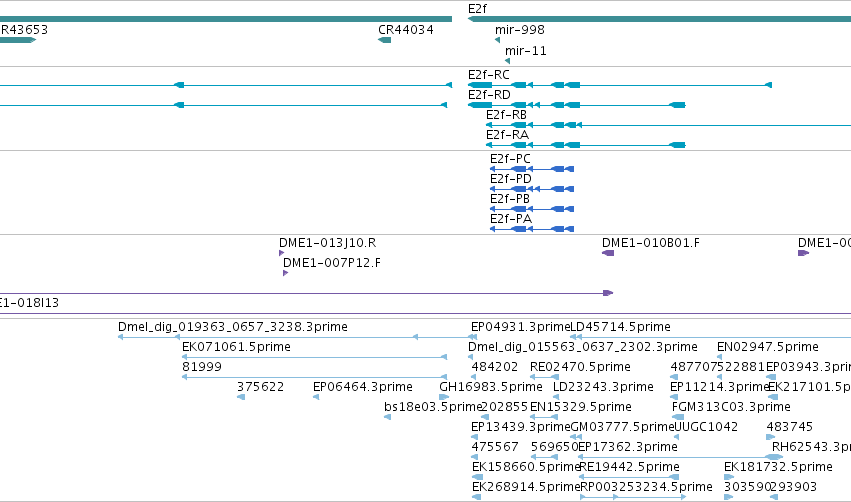Open the E2f-RB transcript label
The width and height of the screenshot is (851, 502).
point(506,115)
